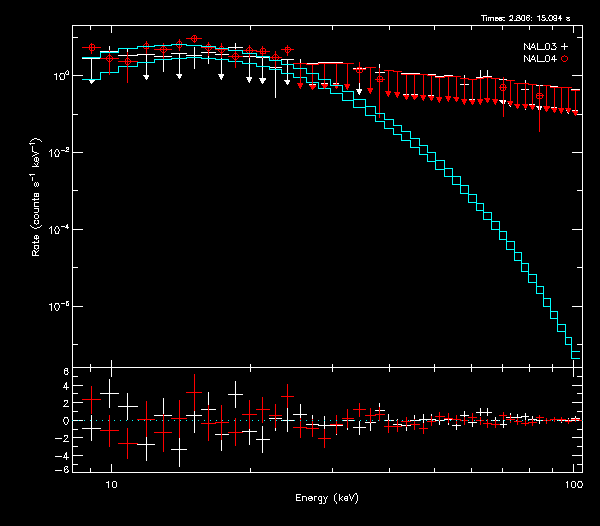Viewport: 600px width, 526px height.
Task: Select the NAI_04 legend label
Action: [x=540, y=59]
